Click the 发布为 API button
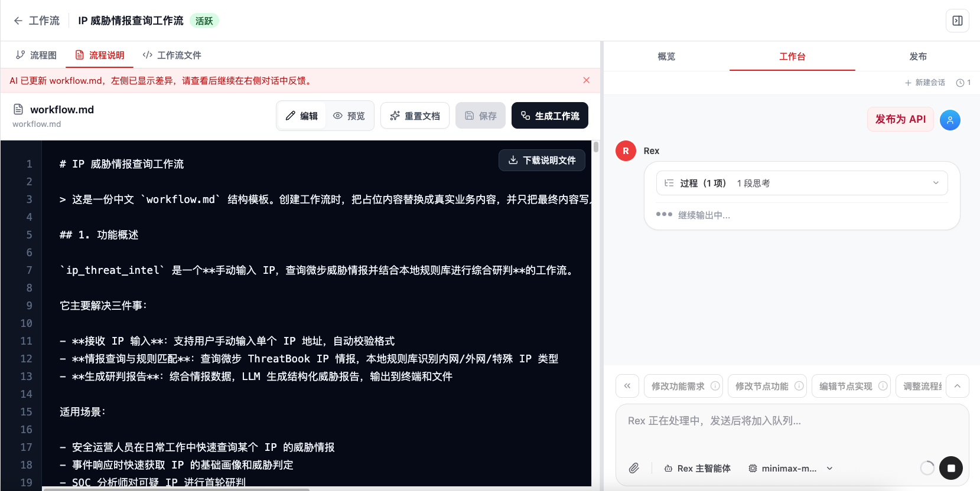Screen dimensions: 980x491 coord(900,119)
